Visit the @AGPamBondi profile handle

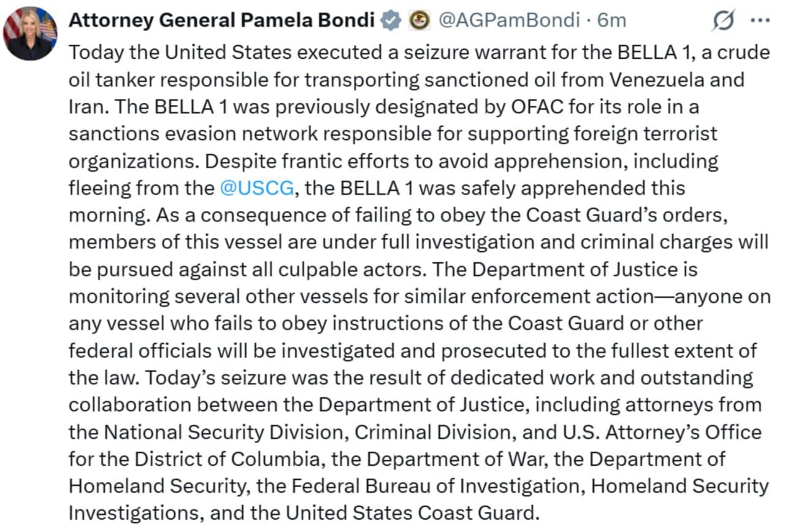click(509, 20)
